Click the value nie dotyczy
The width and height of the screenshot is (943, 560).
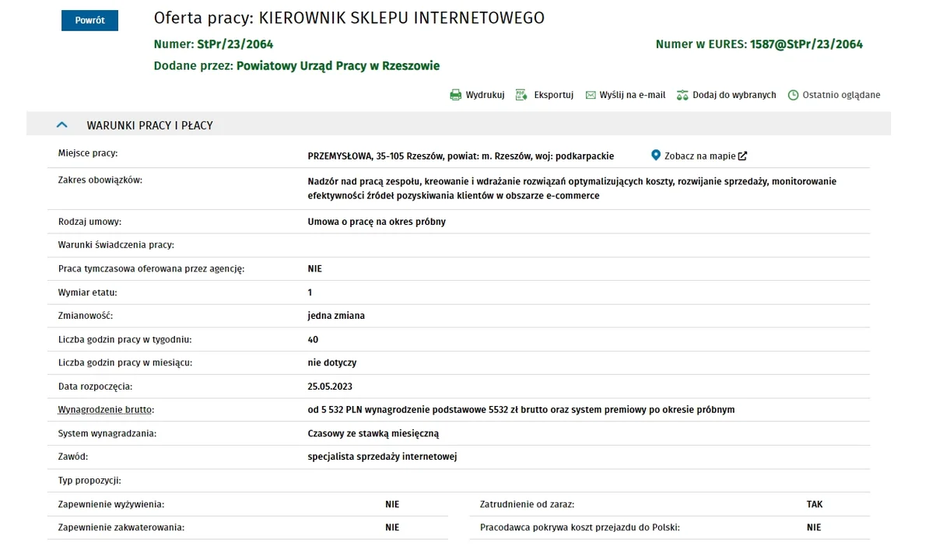point(332,362)
